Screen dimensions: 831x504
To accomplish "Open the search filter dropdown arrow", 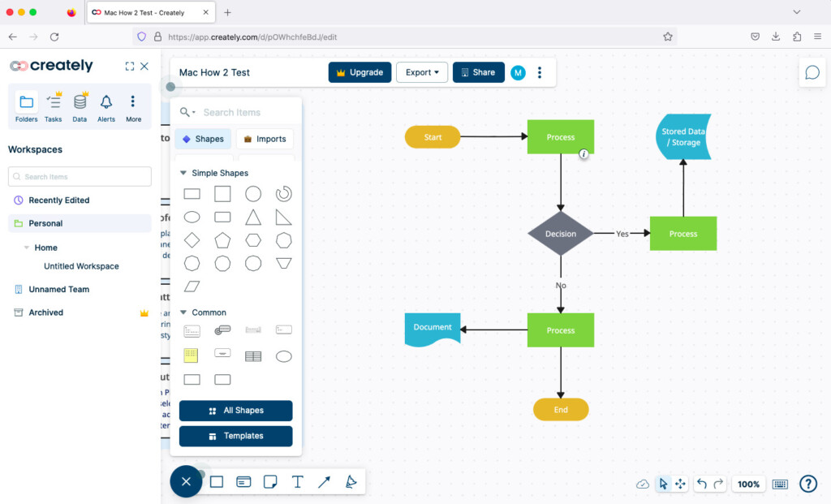I will 194,112.
